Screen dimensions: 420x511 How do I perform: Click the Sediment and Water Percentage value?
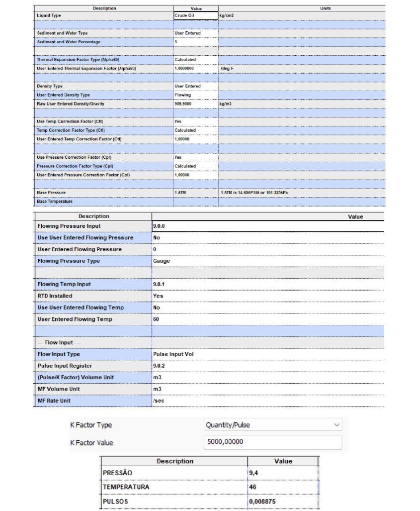coord(196,42)
